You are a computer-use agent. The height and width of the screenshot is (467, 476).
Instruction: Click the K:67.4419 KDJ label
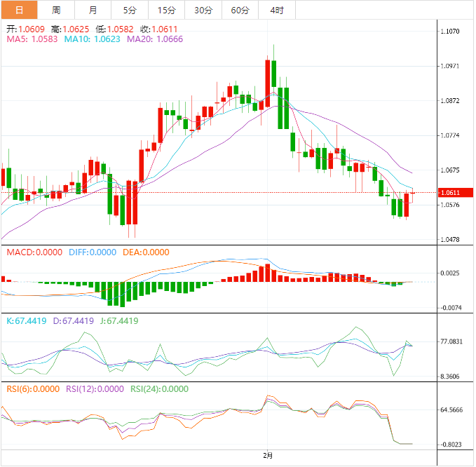pyautogui.click(x=26, y=321)
